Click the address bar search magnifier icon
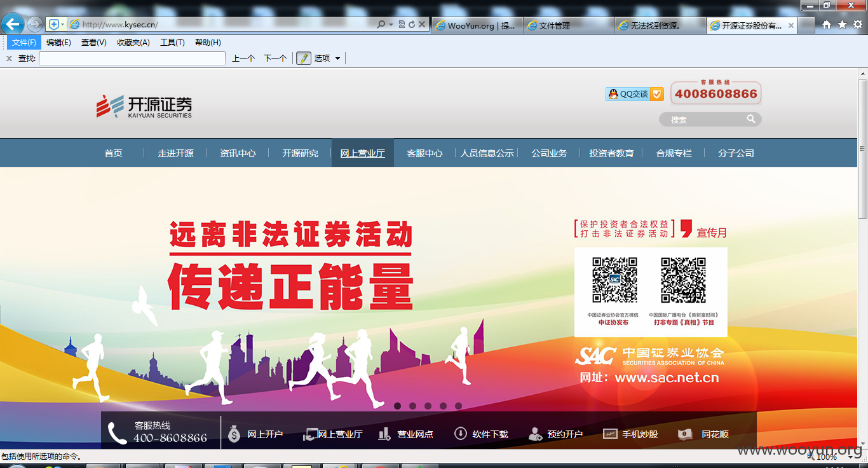 pos(381,24)
